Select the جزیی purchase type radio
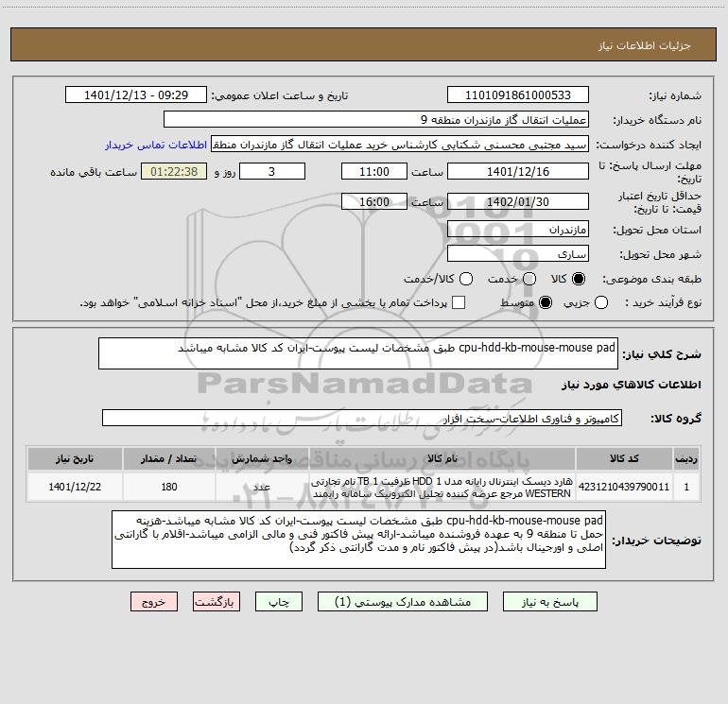728x704 pixels. [x=601, y=302]
